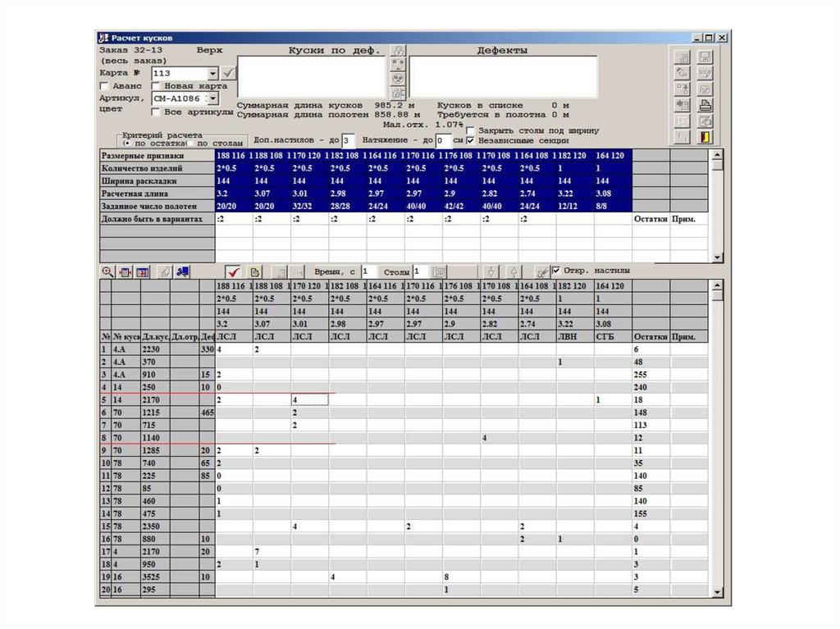Click the blue truck icon in toolbar
The image size is (840, 629).
(184, 271)
